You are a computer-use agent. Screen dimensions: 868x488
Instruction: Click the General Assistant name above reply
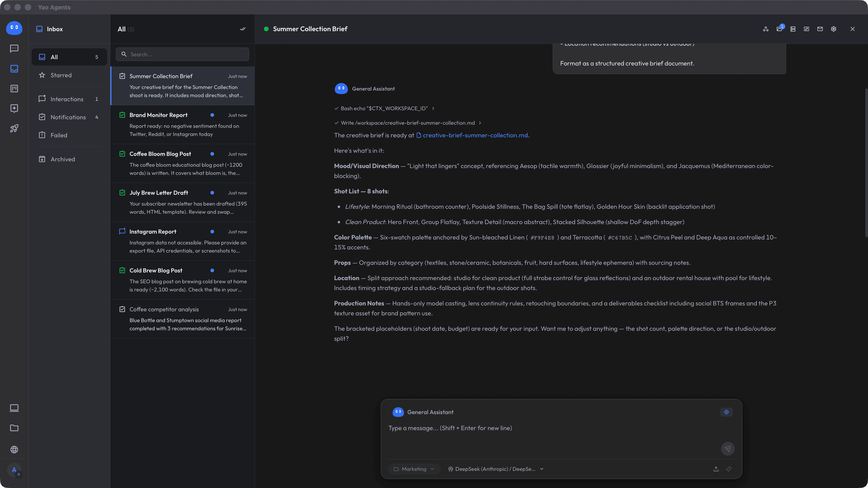point(373,89)
